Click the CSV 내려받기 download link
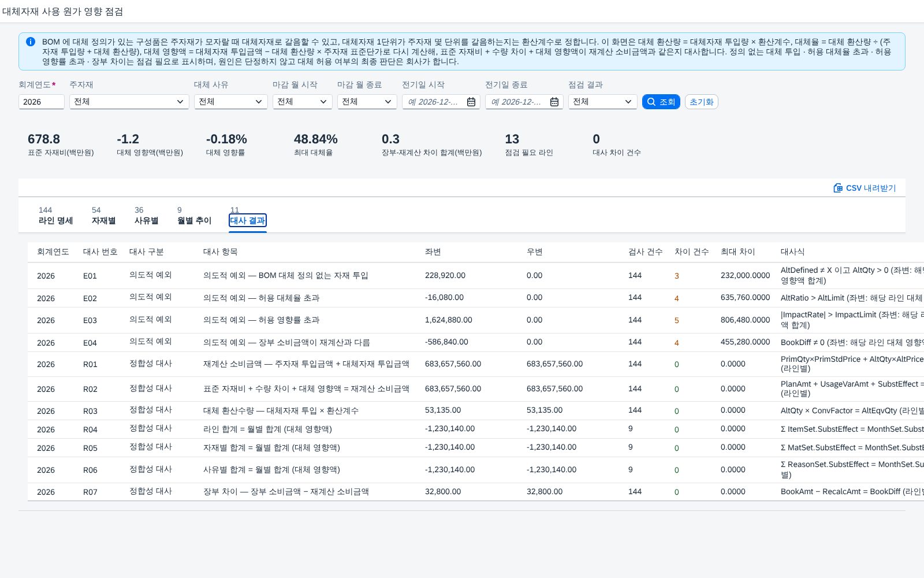This screenshot has height=578, width=924. [x=865, y=188]
